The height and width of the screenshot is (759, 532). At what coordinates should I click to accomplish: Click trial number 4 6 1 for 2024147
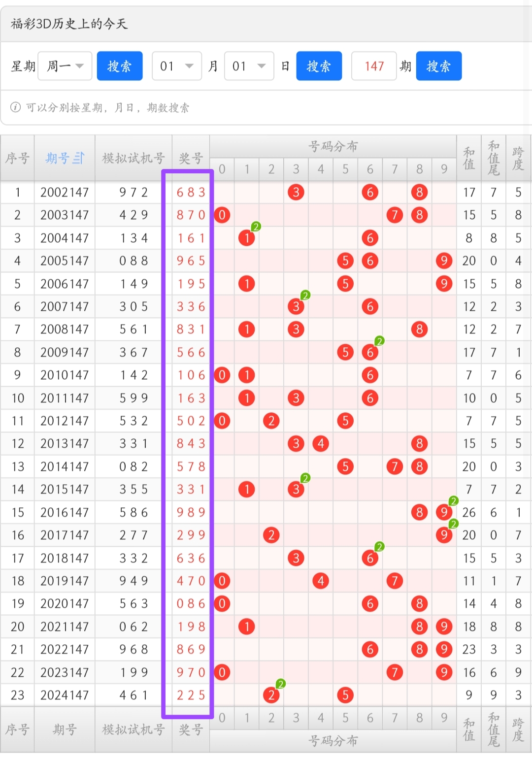coord(133,695)
